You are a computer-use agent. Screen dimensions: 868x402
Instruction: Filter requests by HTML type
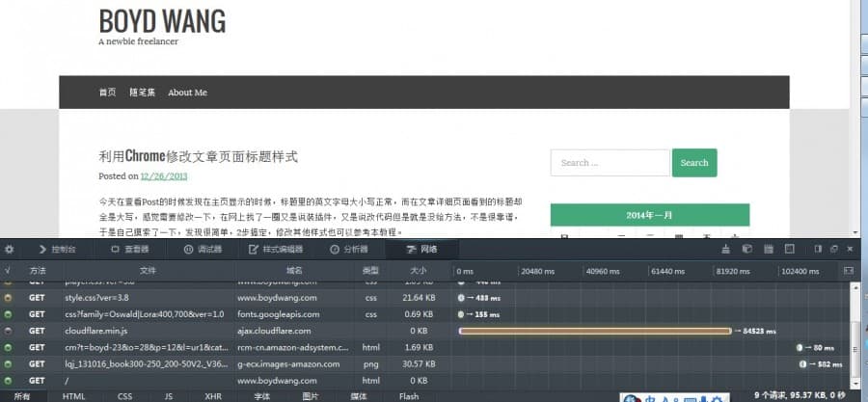coord(74,396)
